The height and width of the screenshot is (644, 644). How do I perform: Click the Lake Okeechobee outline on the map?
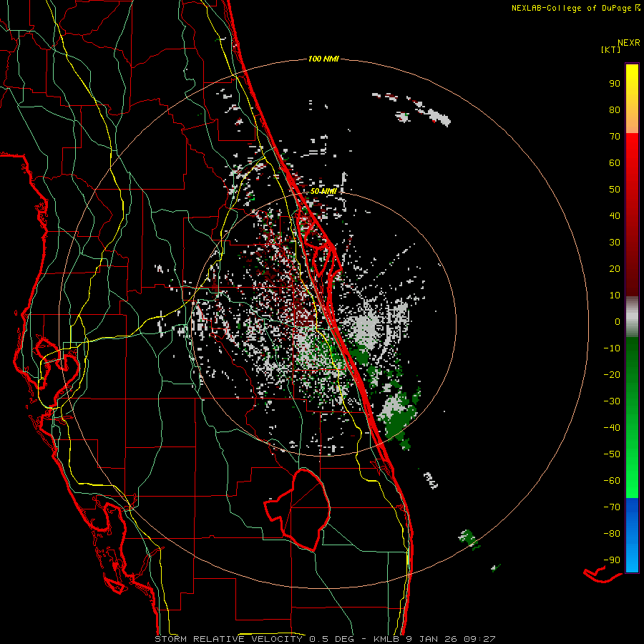[x=298, y=509]
